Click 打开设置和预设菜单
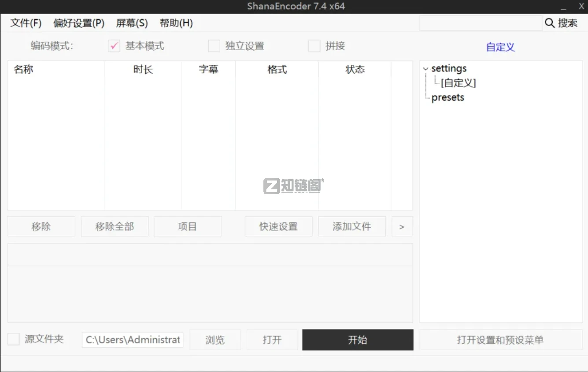 pyautogui.click(x=501, y=339)
